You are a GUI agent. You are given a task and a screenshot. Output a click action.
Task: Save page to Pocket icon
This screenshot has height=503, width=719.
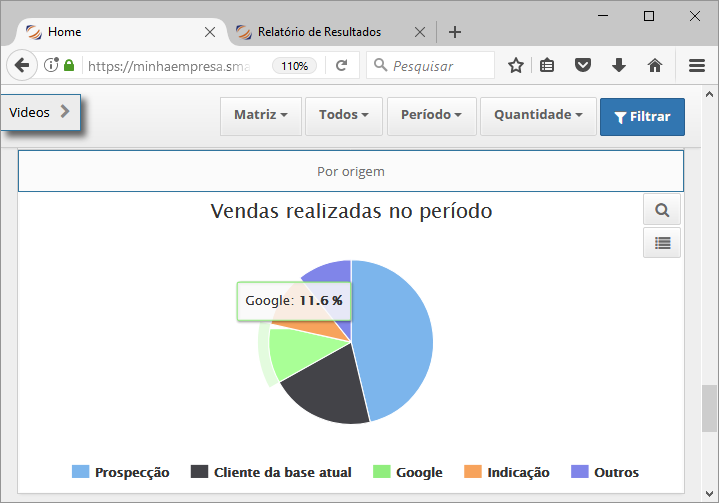(x=582, y=66)
